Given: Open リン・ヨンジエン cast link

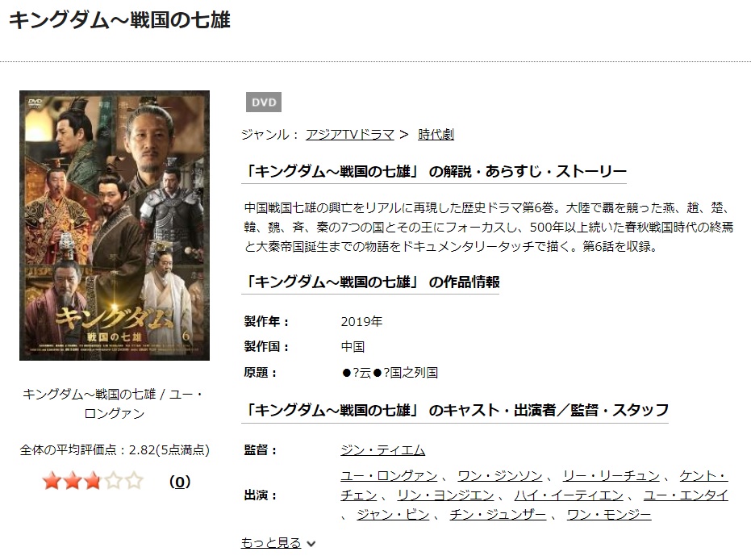Looking at the screenshot, I should click(x=445, y=495).
